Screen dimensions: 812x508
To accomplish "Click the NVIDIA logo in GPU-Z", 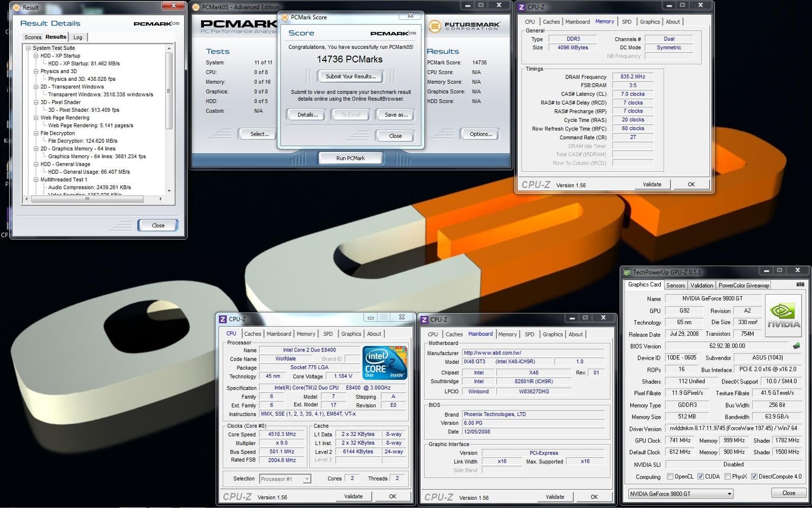I will pos(784,315).
